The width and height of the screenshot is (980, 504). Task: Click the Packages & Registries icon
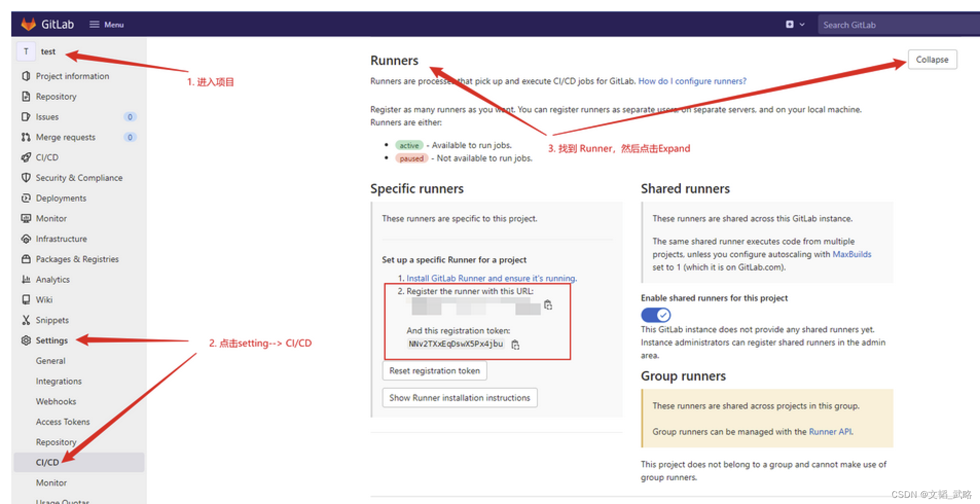point(26,259)
